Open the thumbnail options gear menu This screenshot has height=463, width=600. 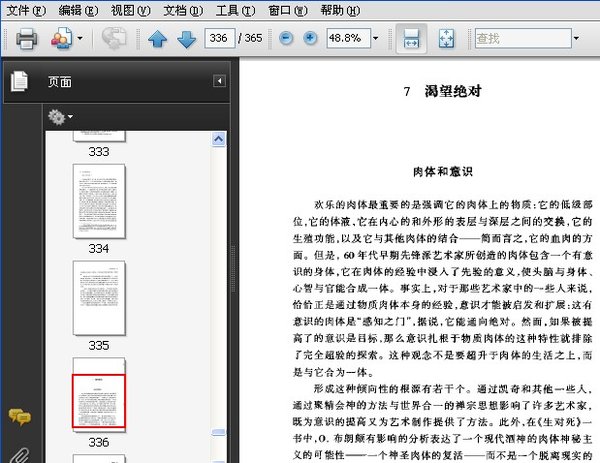60,117
